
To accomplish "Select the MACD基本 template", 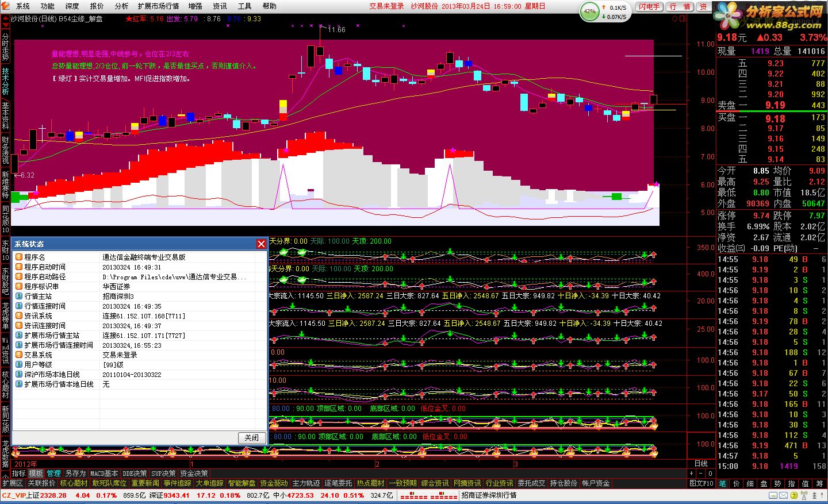I will click(104, 474).
